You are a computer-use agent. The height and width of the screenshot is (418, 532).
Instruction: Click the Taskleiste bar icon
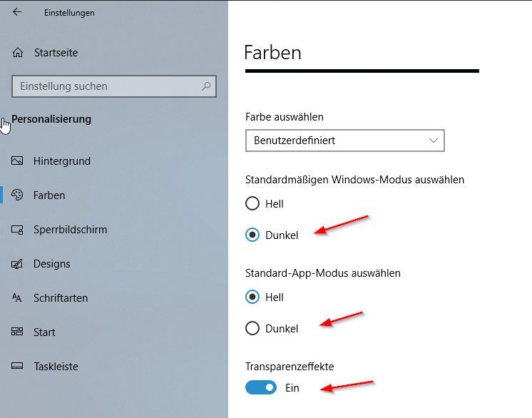(x=17, y=366)
